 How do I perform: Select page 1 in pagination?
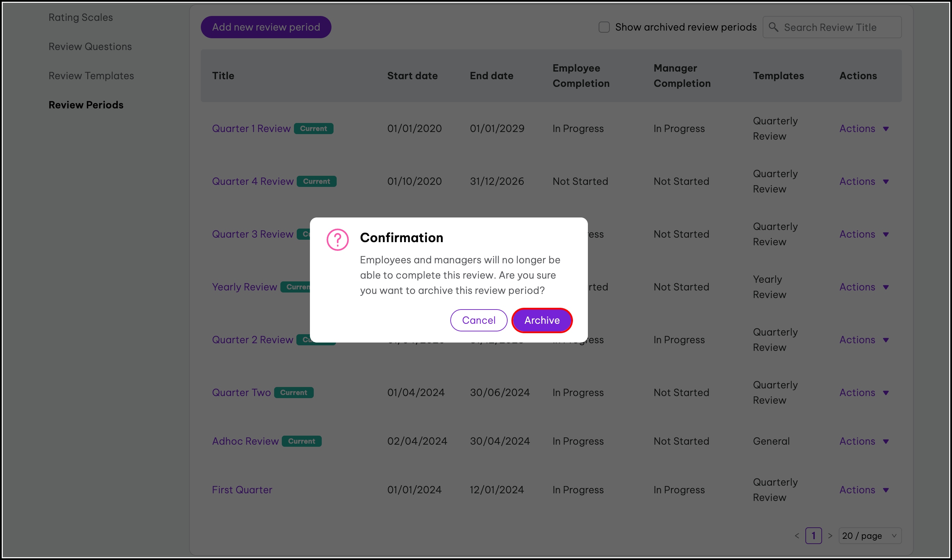813,535
